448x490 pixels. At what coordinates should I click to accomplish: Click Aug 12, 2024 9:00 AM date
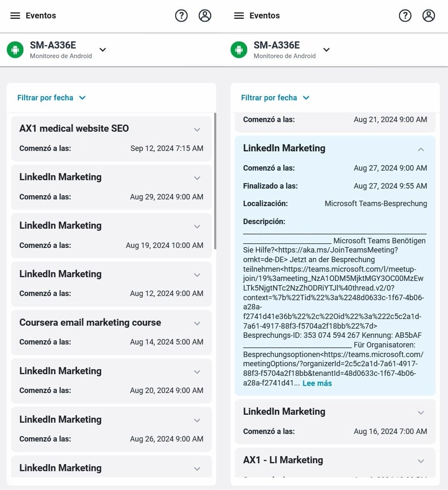click(166, 293)
